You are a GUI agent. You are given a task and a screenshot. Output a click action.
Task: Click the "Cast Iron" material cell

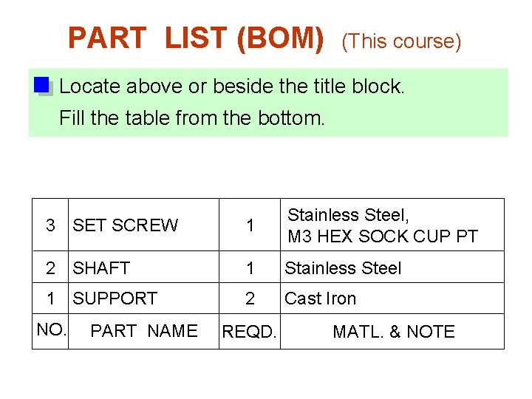(x=320, y=299)
